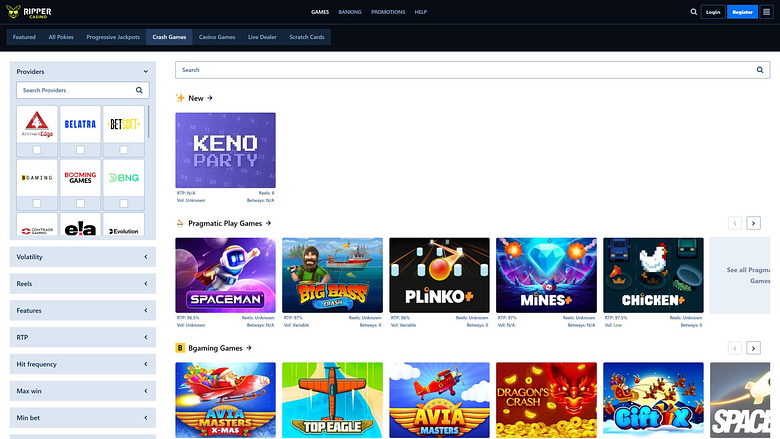
Task: Show next Pragmatic Play games arrow
Action: pyautogui.click(x=753, y=223)
